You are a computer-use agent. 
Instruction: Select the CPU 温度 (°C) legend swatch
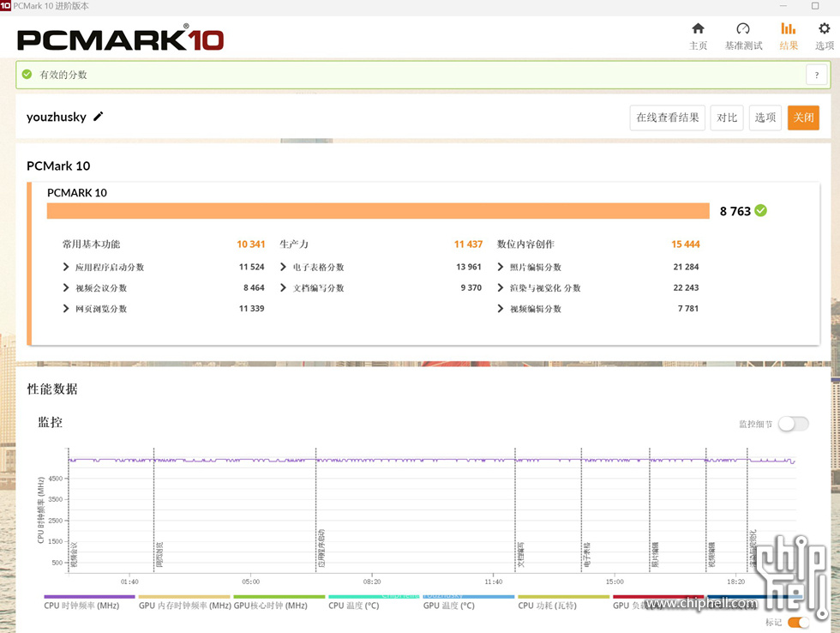pos(374,597)
